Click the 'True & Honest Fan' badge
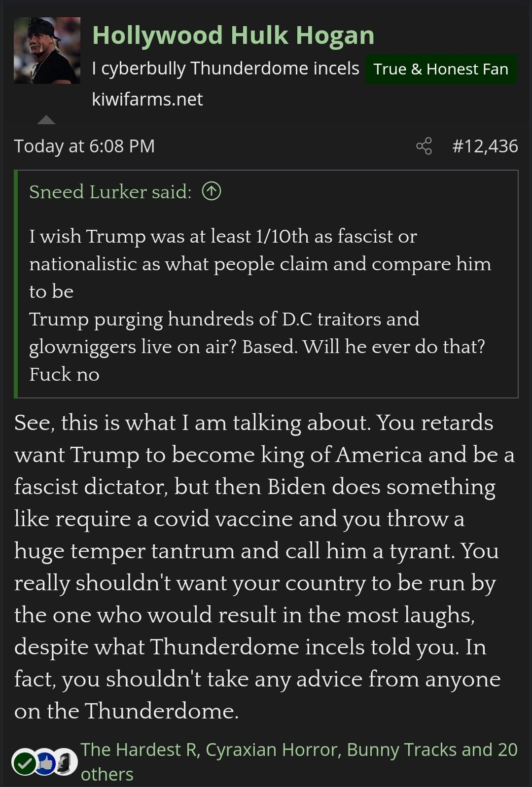 [x=441, y=69]
